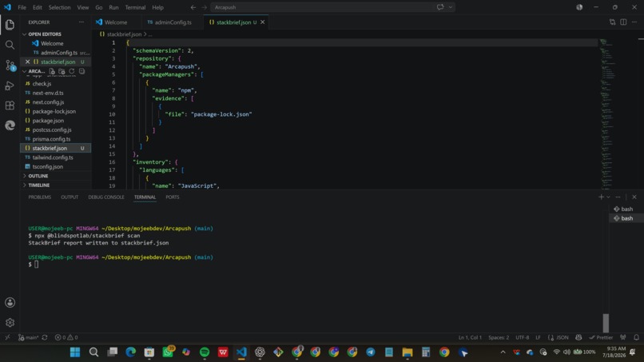Open the Accounts menu icon
The image size is (644, 362).
pyautogui.click(x=10, y=302)
